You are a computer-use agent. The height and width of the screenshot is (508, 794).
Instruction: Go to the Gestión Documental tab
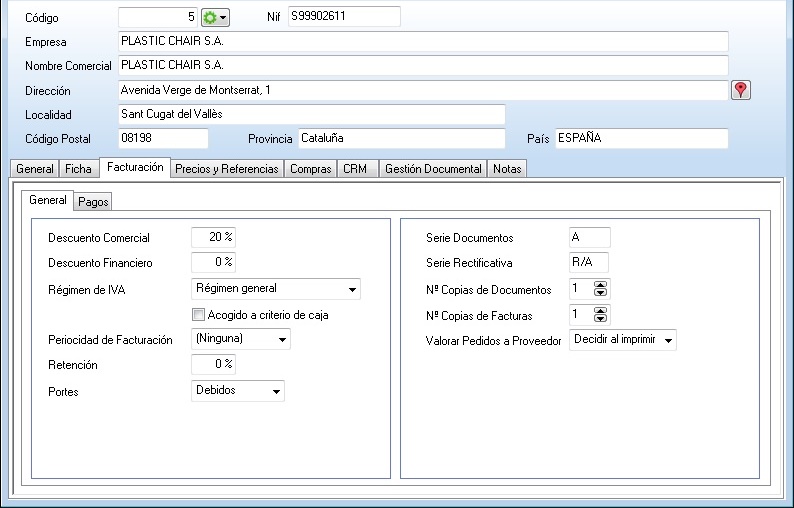(x=432, y=169)
